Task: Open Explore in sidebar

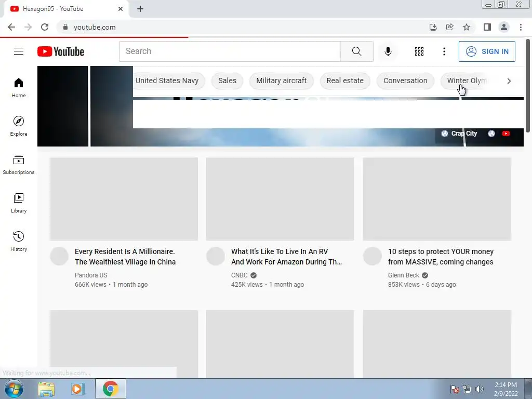Action: point(19,126)
